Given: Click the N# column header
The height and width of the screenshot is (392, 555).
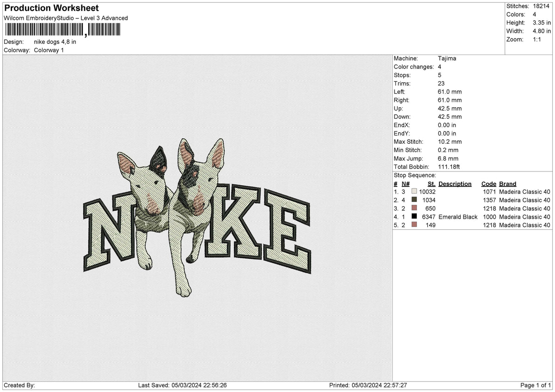Looking at the screenshot, I should point(405,184).
